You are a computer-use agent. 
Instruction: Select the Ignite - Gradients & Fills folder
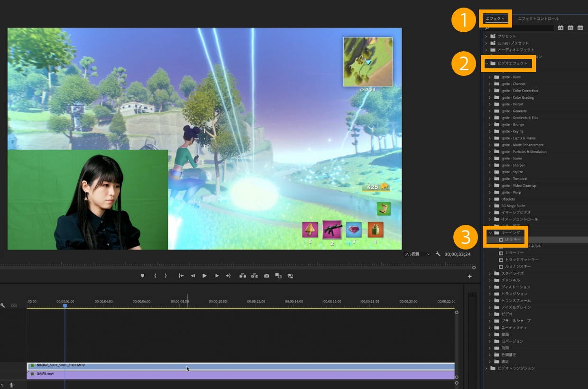[x=519, y=118]
